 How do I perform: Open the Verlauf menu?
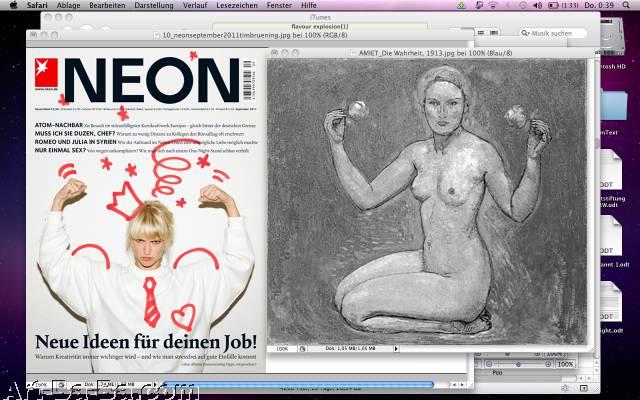point(195,5)
